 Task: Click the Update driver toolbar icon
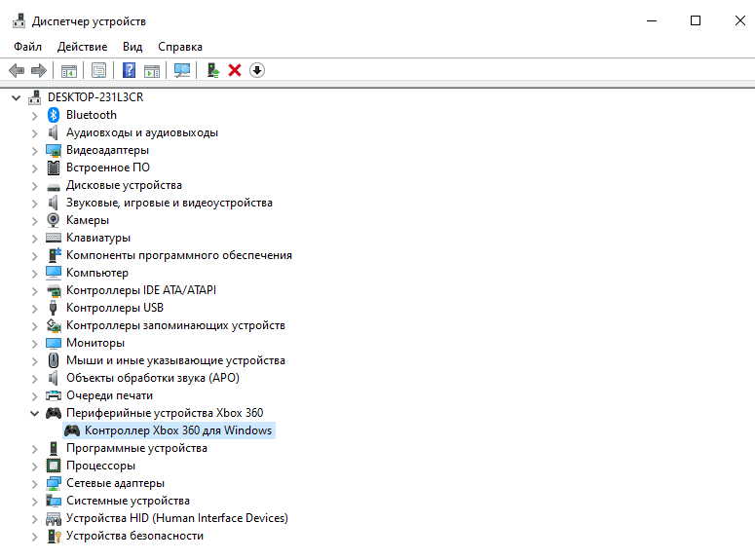click(x=212, y=70)
